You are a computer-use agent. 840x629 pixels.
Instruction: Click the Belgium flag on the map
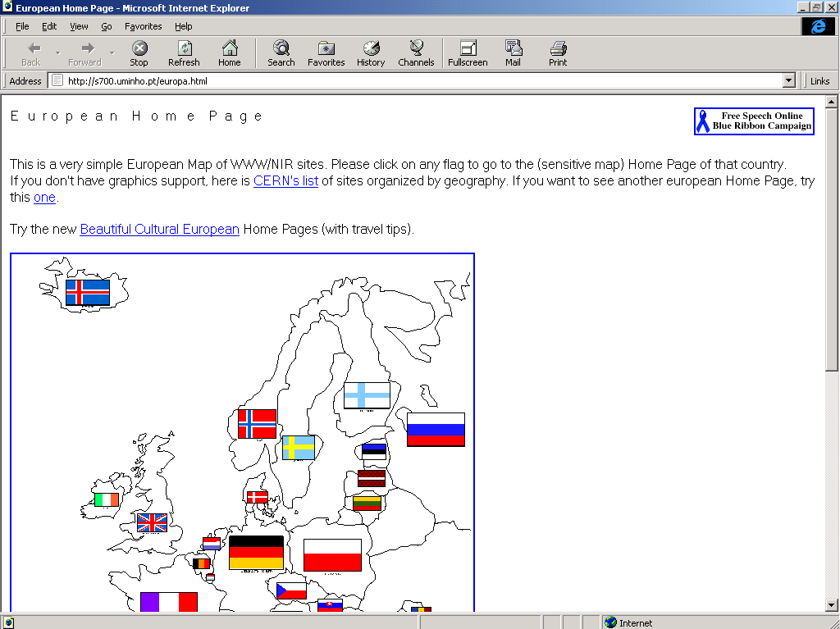[x=202, y=563]
